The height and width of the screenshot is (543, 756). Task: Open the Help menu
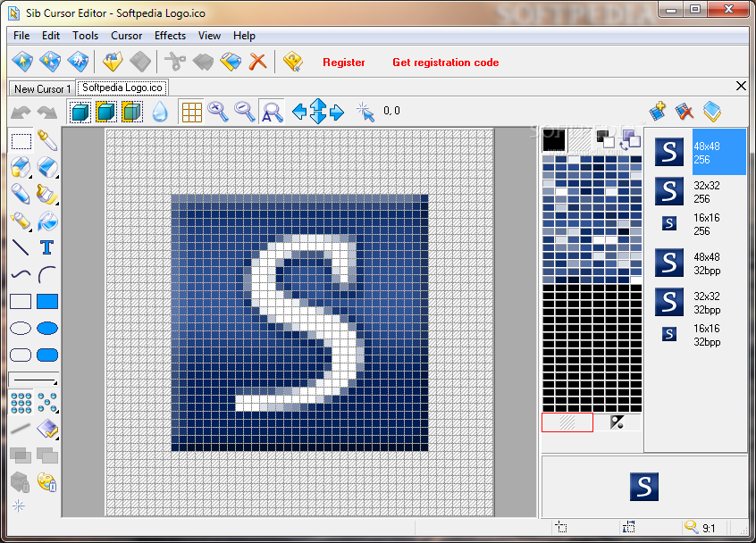click(x=244, y=36)
